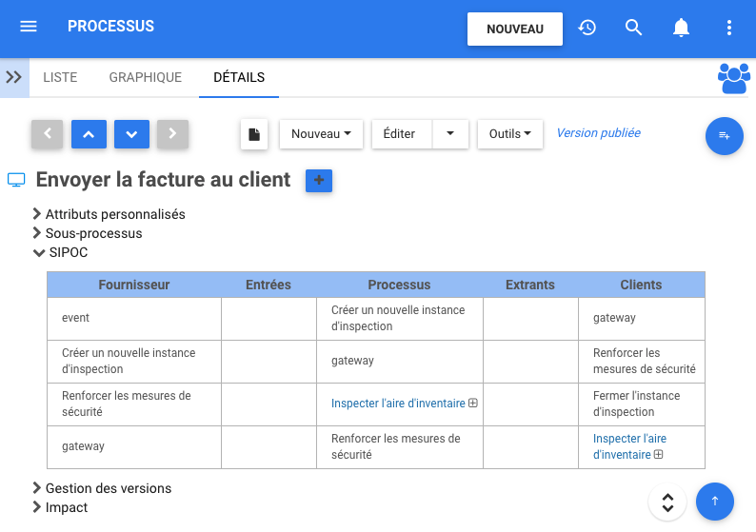Click the blue plus button beside title
This screenshot has height=532, width=756.
click(319, 180)
